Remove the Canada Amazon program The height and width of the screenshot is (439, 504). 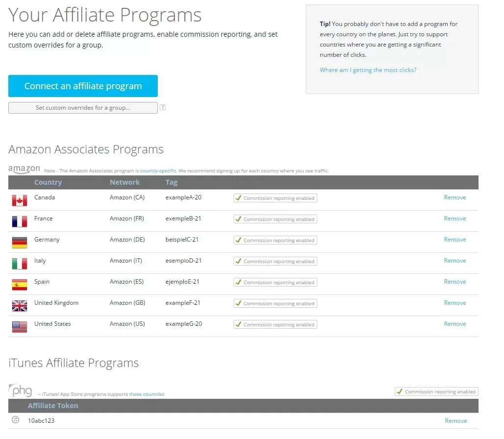[455, 197]
